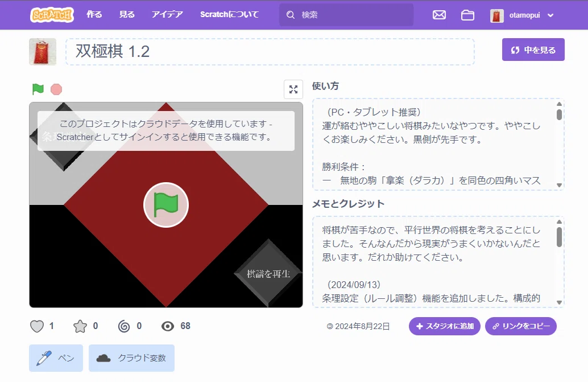588x382 pixels.
Task: Click the メモとクレジット scrollbar thumb
Action: 559,237
